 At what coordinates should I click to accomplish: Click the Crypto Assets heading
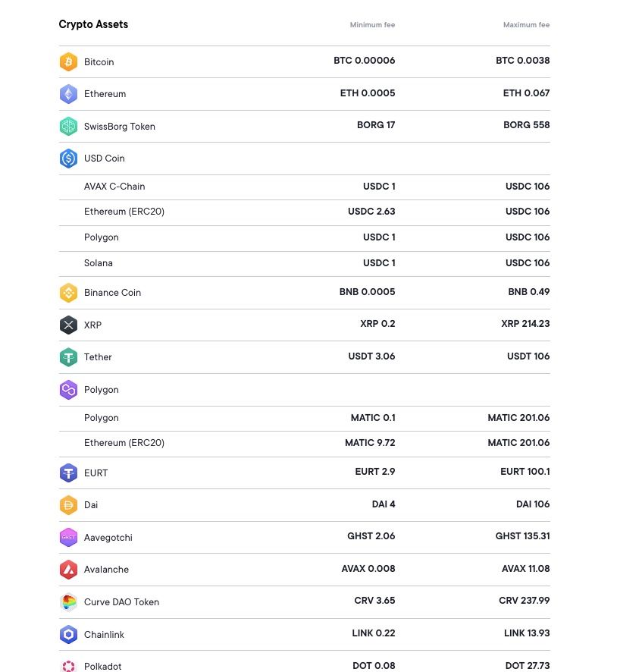(x=93, y=24)
